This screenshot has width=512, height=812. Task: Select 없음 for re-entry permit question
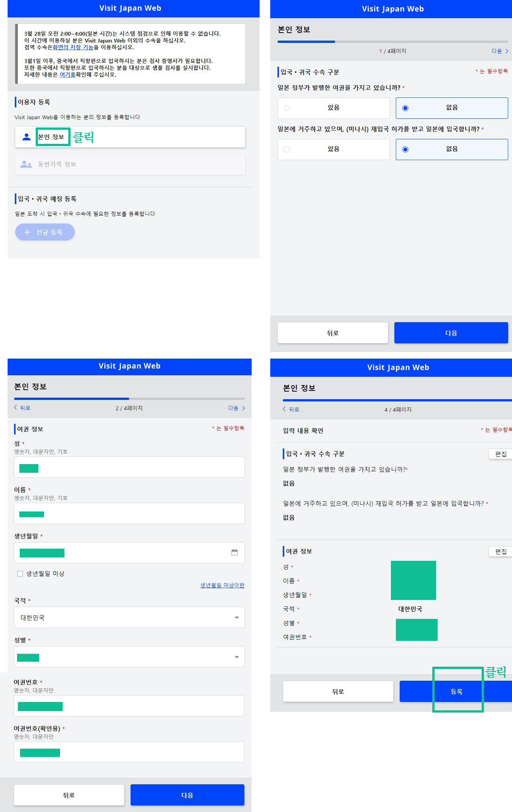click(452, 149)
